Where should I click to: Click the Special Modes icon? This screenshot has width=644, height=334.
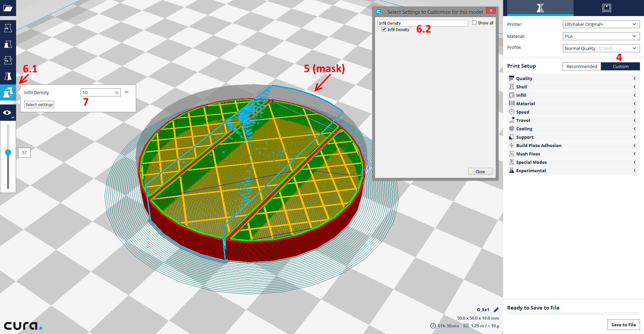tap(512, 162)
